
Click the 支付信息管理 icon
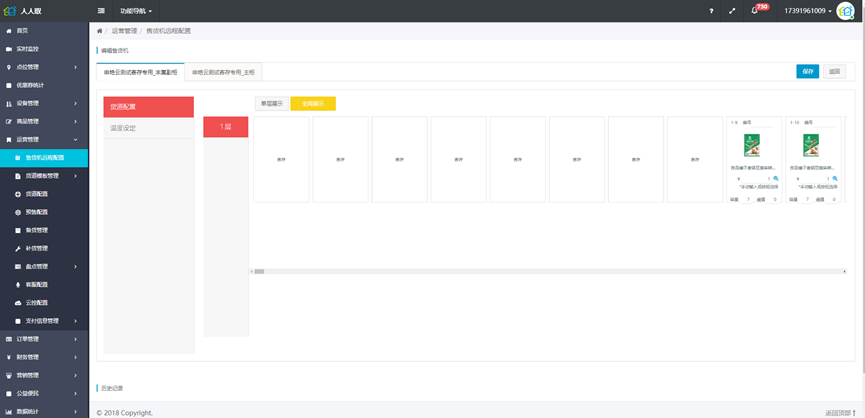tap(18, 321)
